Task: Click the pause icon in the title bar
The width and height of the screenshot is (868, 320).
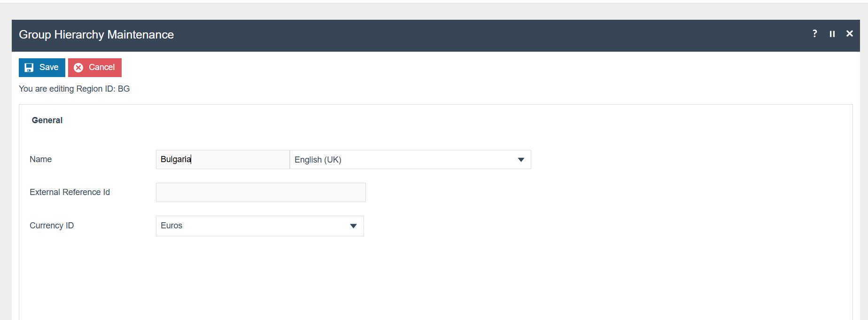Action: pyautogui.click(x=832, y=34)
